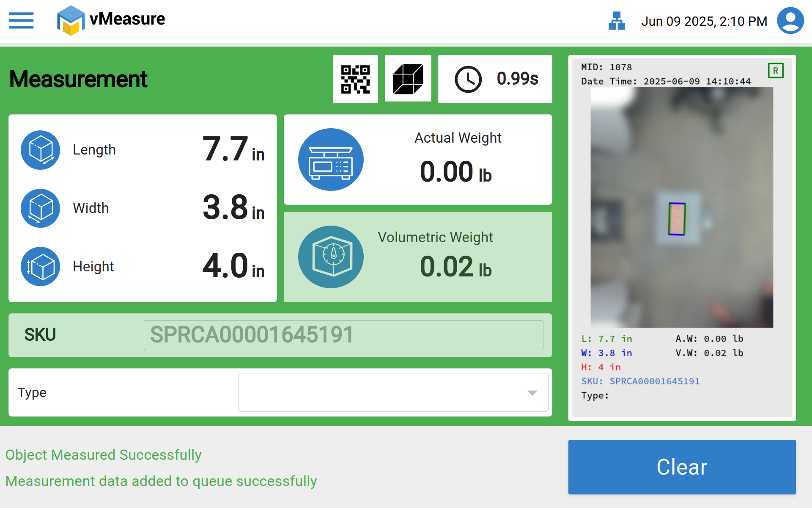
Task: Click the SKU input field
Action: 343,335
